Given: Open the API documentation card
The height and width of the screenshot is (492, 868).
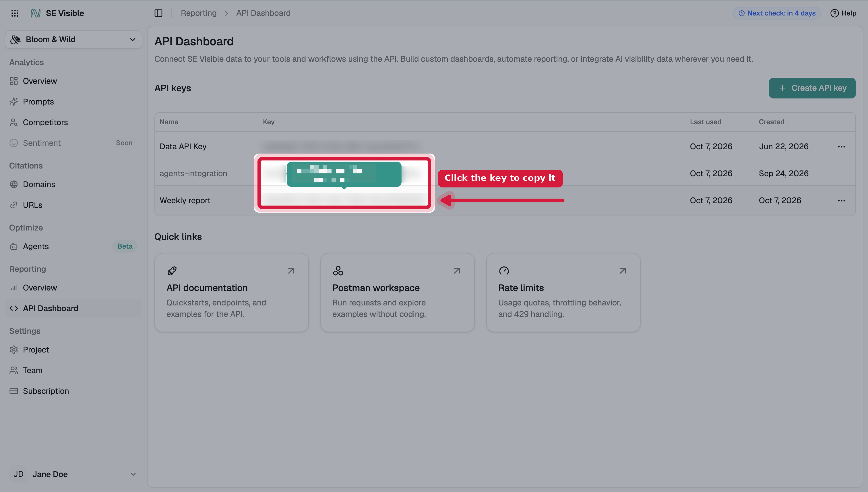Looking at the screenshot, I should click(x=231, y=293).
